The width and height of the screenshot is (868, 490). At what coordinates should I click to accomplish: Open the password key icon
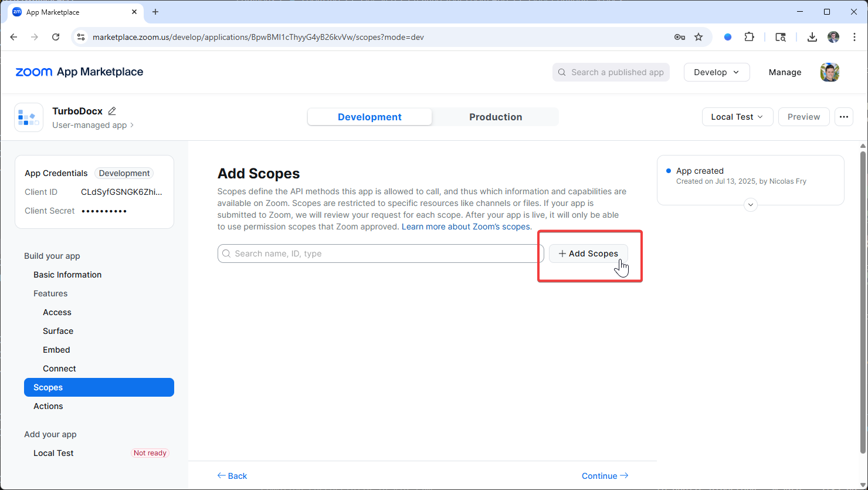680,37
